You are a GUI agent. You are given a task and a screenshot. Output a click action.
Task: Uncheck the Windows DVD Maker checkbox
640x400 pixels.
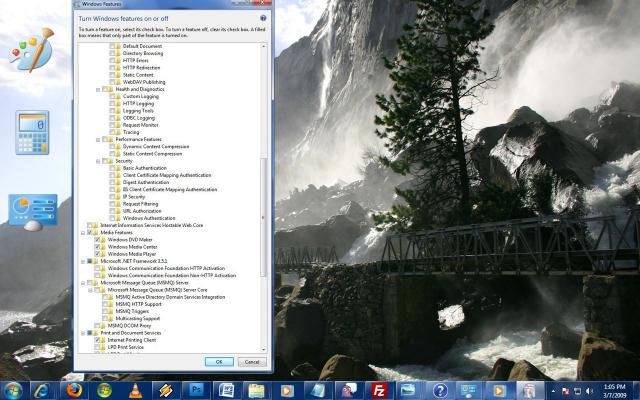[98, 240]
